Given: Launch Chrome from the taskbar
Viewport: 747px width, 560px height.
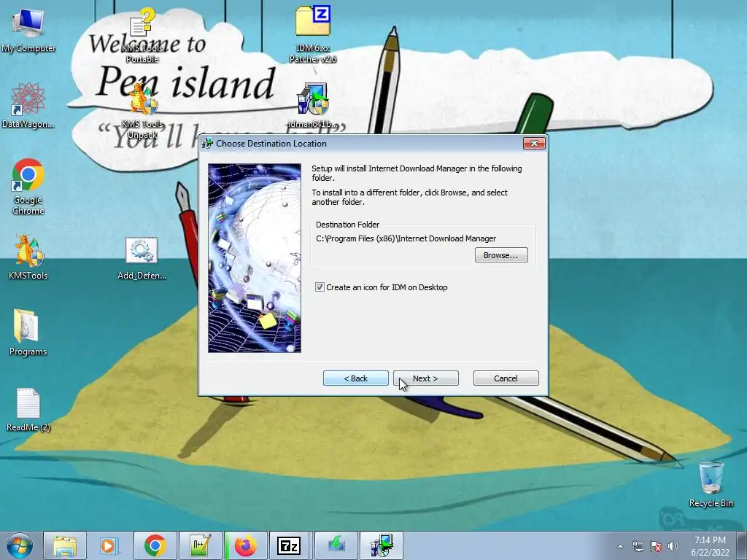Looking at the screenshot, I should [155, 545].
